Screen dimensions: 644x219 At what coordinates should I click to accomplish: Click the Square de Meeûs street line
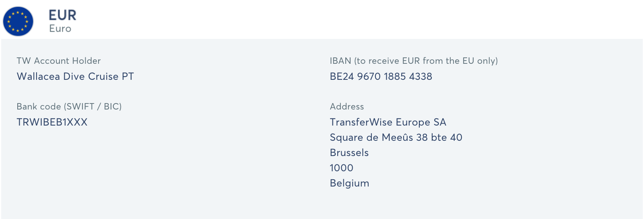pyautogui.click(x=396, y=138)
